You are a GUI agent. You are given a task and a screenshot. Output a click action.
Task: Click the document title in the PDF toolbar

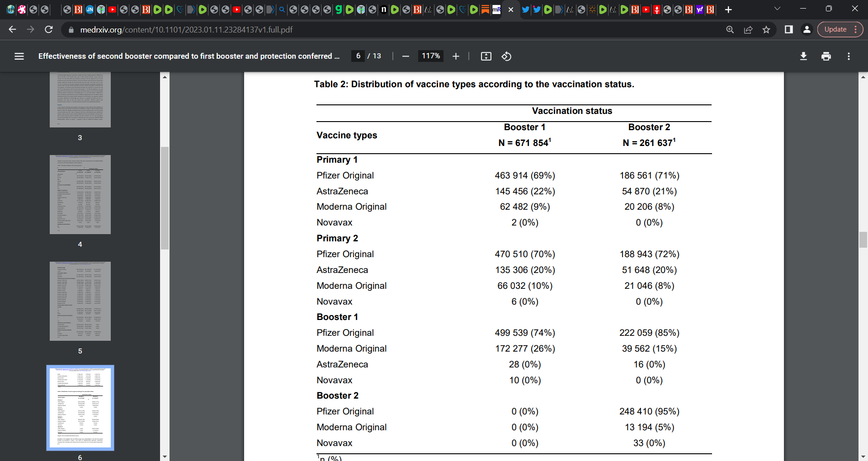(x=189, y=56)
